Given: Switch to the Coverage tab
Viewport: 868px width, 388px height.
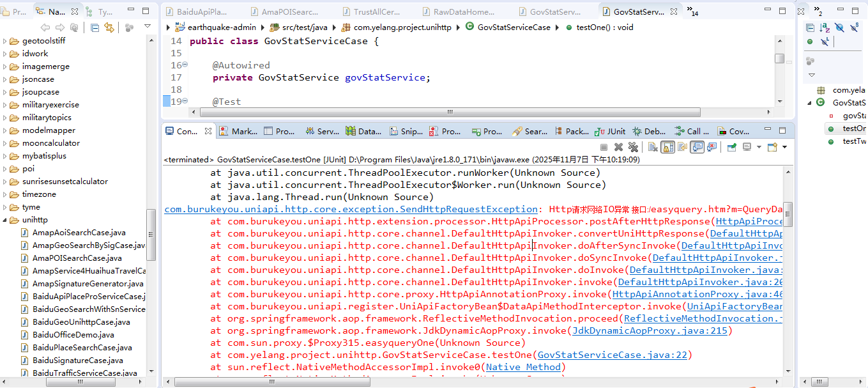Looking at the screenshot, I should point(733,132).
